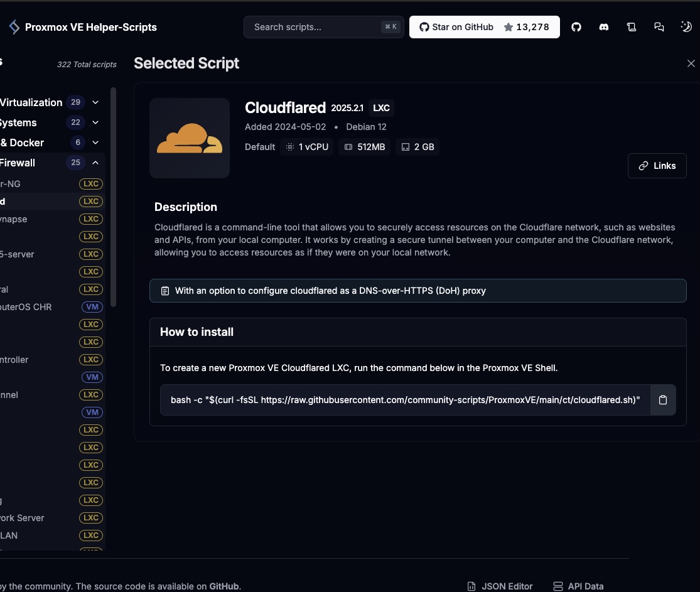
Task: Click the scroll-shaped changelog icon
Action: click(632, 27)
